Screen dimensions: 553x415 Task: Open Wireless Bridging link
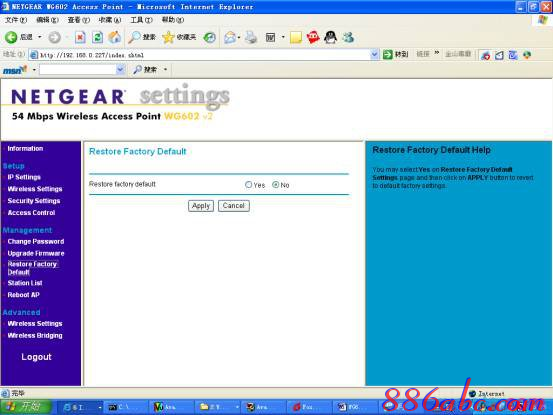pyautogui.click(x=35, y=335)
